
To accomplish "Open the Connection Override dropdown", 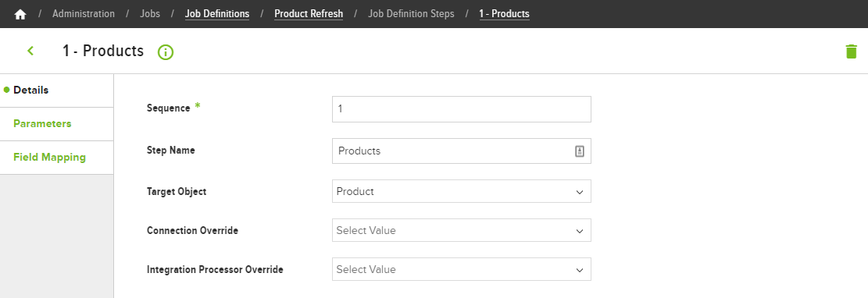I will pos(461,230).
